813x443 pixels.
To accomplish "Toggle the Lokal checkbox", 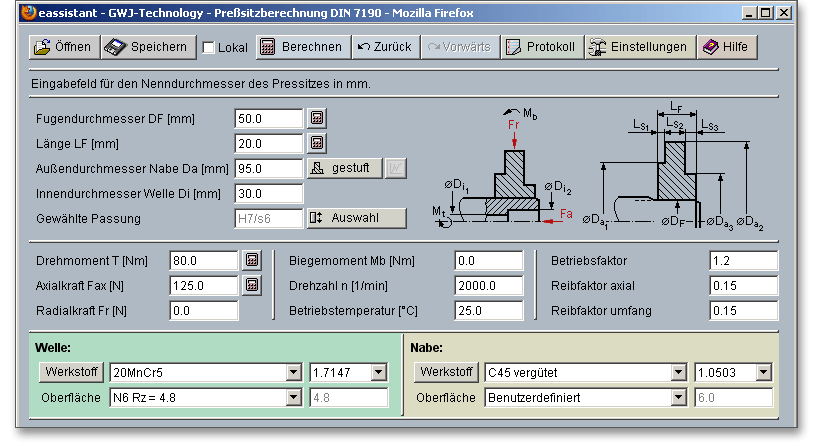I will [x=209, y=48].
